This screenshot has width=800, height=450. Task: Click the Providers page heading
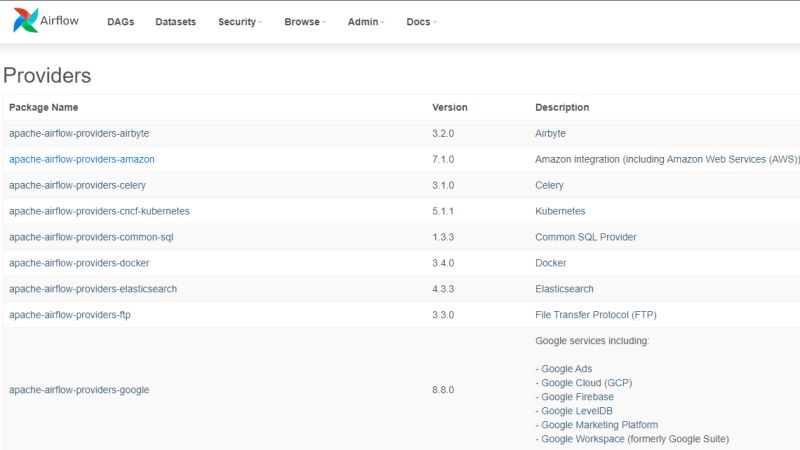tap(47, 76)
